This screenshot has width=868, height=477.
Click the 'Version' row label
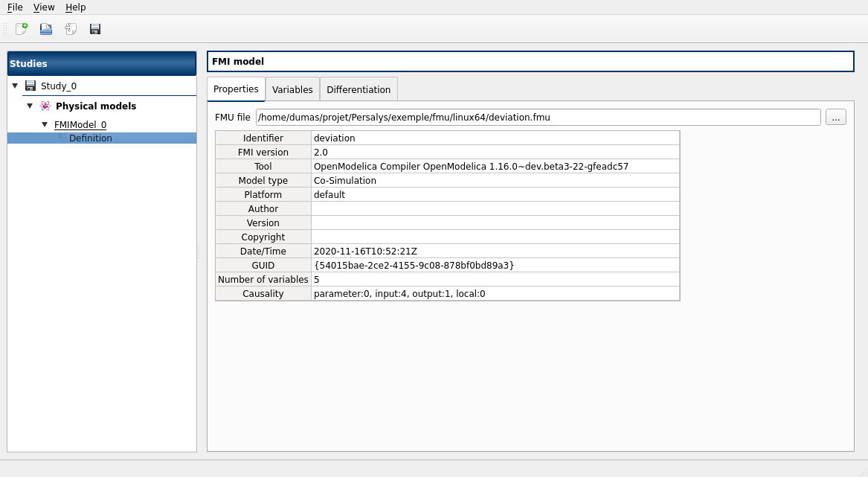pos(263,223)
